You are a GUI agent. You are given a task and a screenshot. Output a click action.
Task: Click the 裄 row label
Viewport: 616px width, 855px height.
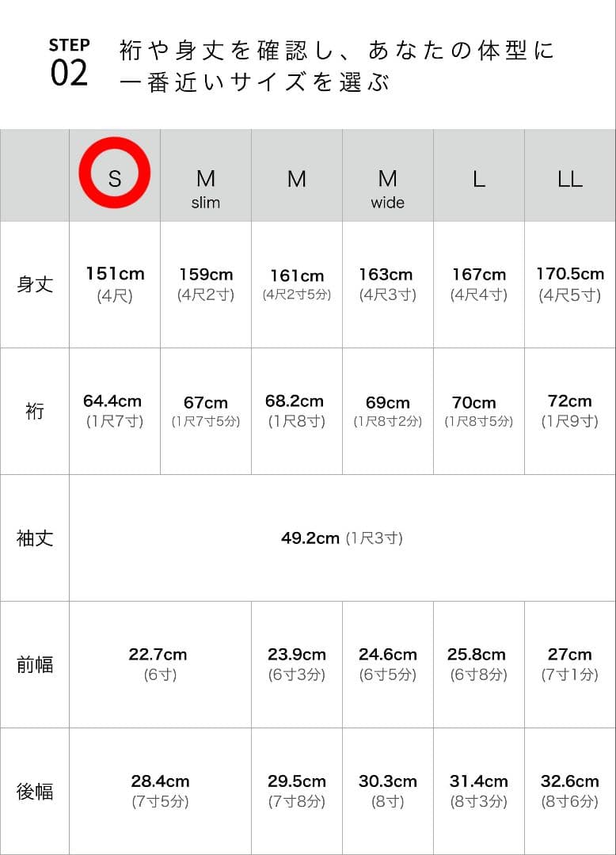(35, 412)
